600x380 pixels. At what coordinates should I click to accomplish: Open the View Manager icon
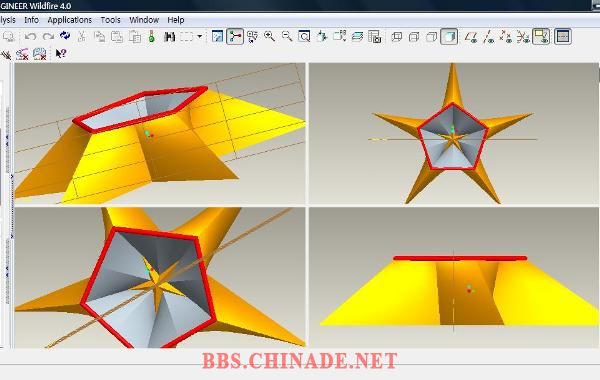click(375, 37)
